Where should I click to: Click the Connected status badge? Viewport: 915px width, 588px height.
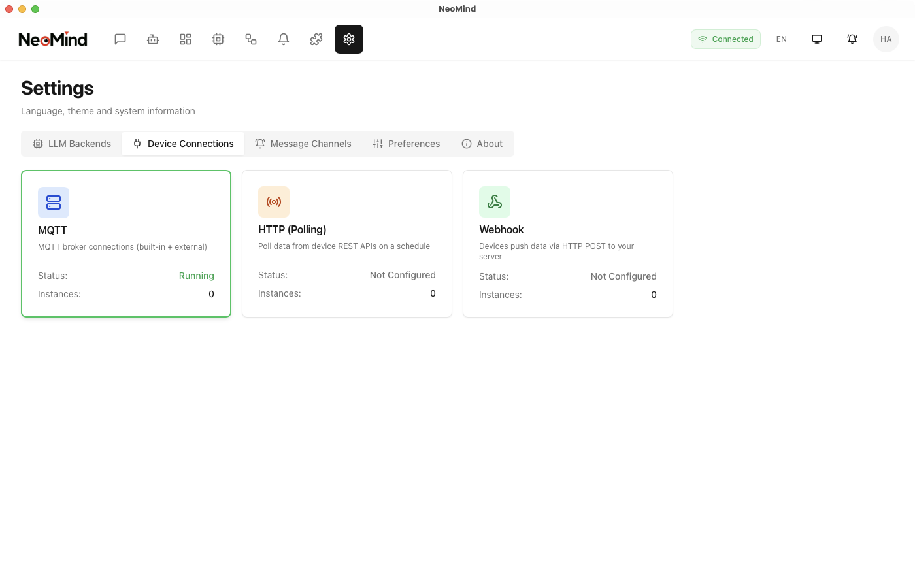[725, 39]
